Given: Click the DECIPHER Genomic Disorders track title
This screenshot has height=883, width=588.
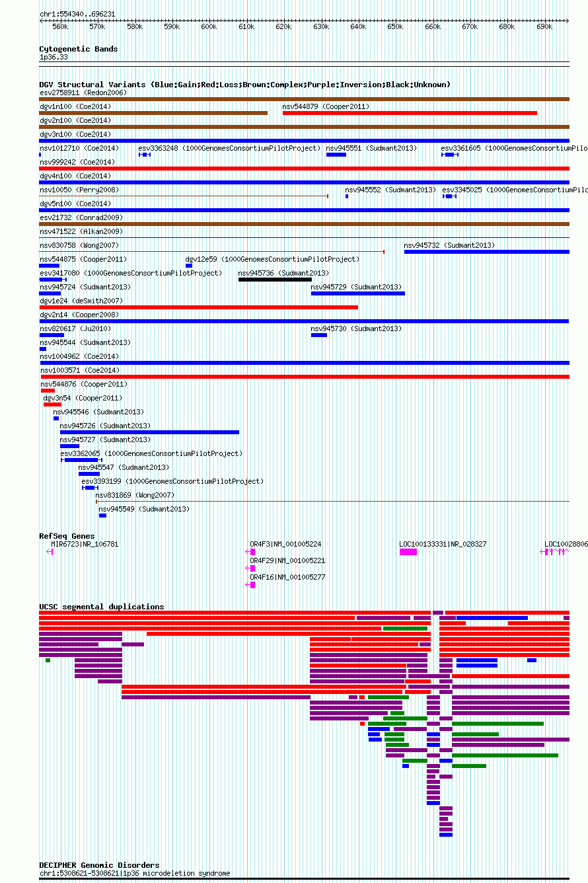Looking at the screenshot, I should [99, 865].
